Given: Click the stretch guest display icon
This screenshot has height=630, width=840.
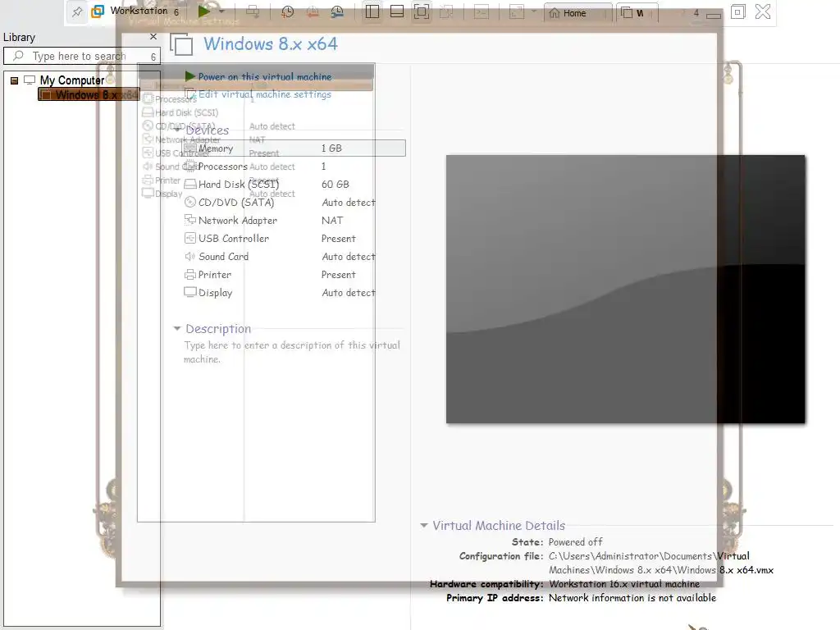Looking at the screenshot, I should tap(517, 11).
